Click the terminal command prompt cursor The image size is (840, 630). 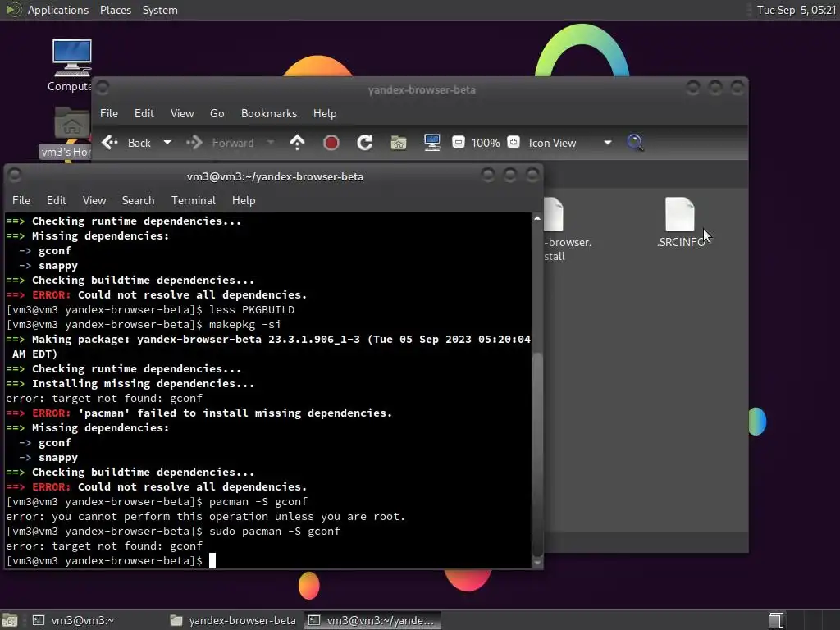coord(212,560)
